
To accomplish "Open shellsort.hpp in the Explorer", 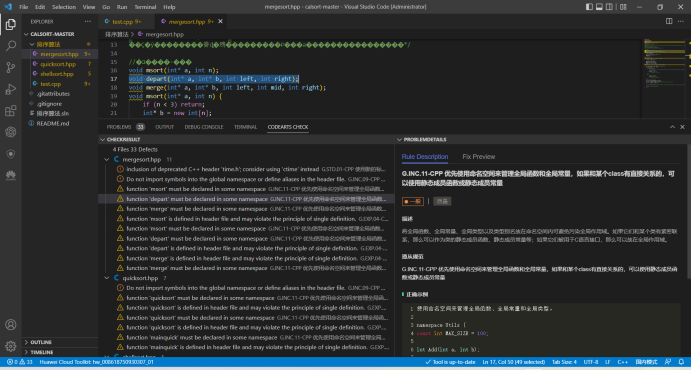I will [56, 74].
